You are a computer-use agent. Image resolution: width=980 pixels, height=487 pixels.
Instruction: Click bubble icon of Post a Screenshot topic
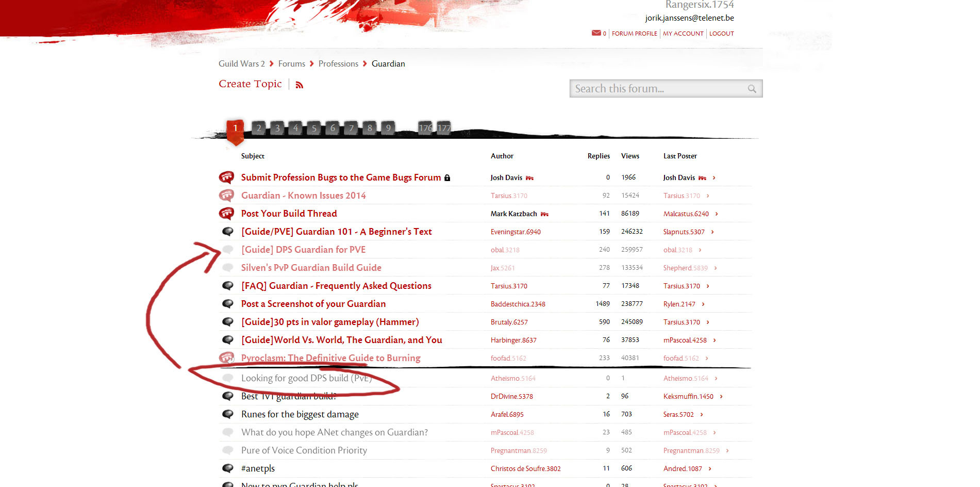[227, 304]
